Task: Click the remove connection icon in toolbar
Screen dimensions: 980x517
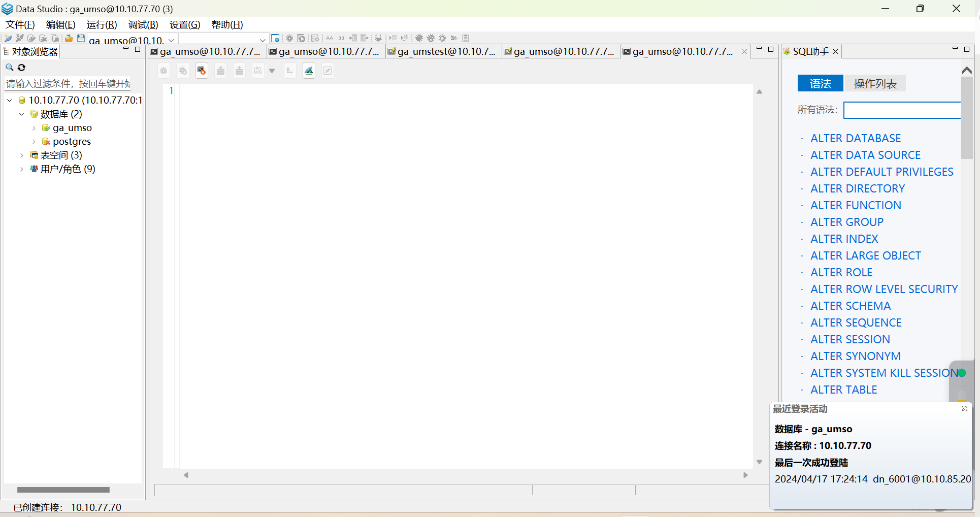Action: point(19,38)
